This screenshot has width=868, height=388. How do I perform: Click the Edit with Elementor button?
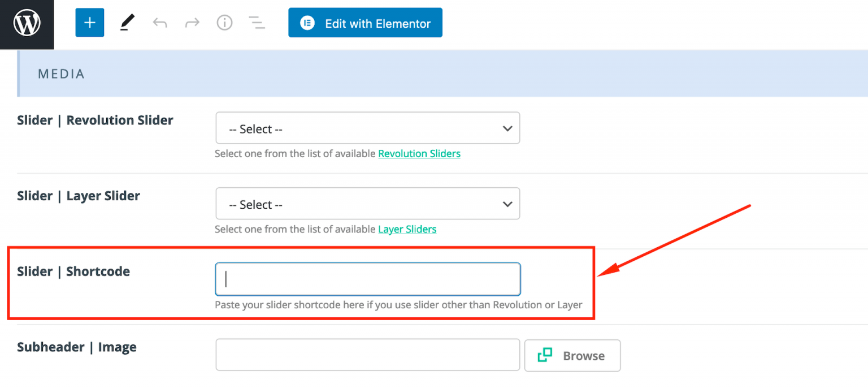365,23
